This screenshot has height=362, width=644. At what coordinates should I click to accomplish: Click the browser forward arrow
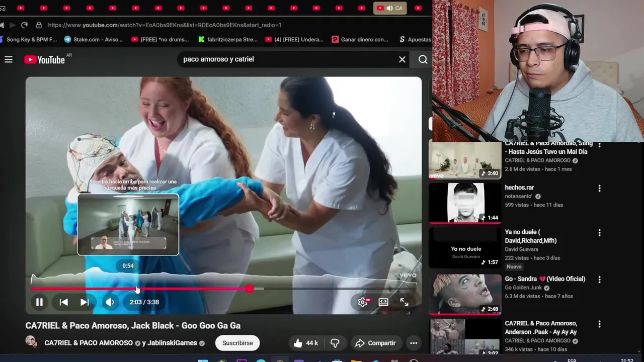(x=12, y=25)
